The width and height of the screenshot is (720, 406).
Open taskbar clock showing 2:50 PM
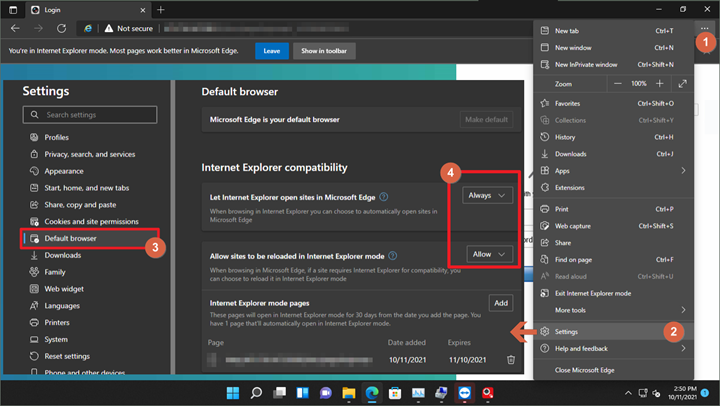point(682,393)
